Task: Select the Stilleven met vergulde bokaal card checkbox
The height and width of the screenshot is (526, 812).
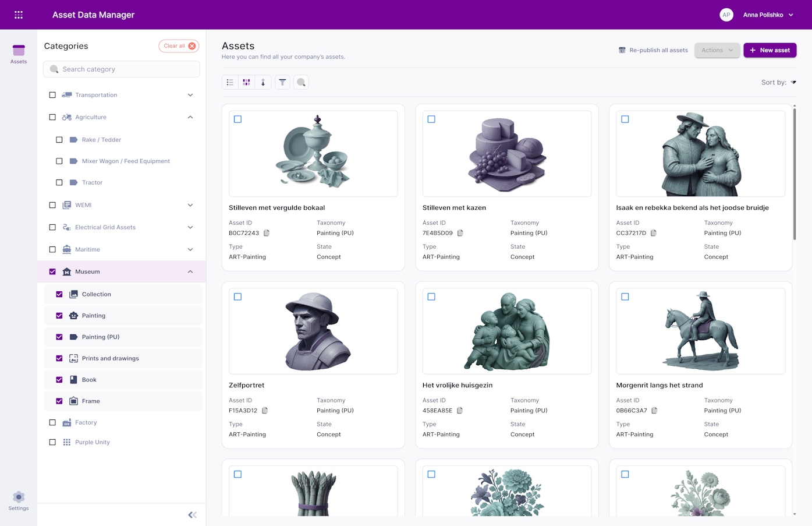Action: click(x=237, y=119)
